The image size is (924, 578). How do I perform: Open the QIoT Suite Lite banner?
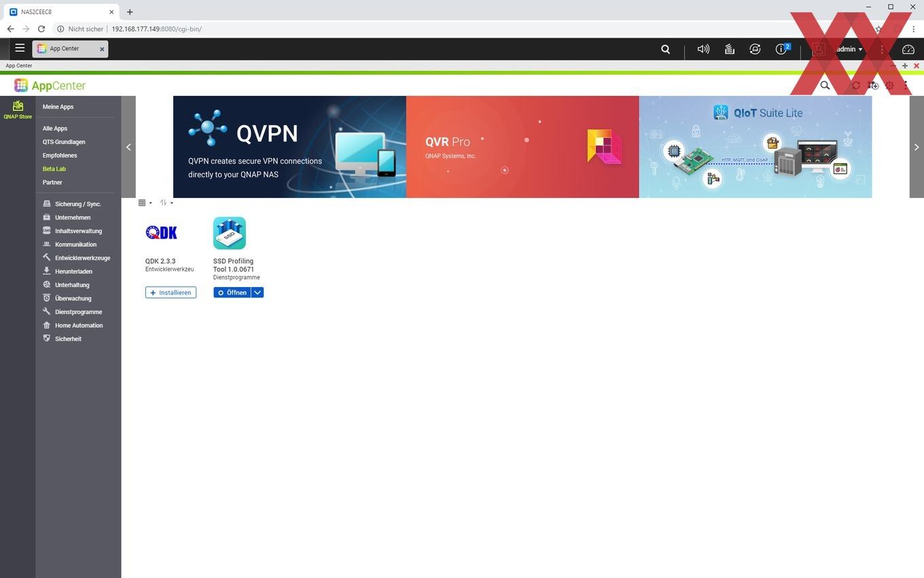(x=756, y=147)
